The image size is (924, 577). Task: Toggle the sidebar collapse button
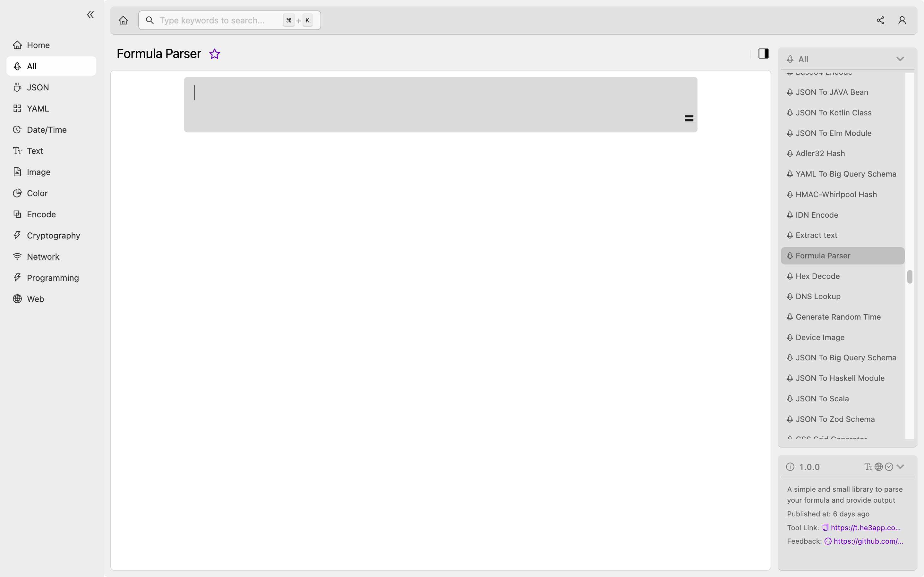(x=90, y=15)
